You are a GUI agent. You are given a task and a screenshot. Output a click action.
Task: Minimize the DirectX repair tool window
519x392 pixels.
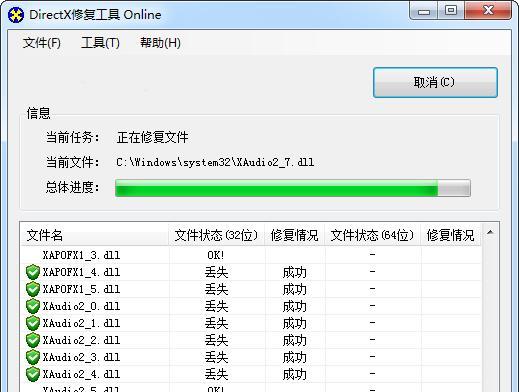(424, 11)
